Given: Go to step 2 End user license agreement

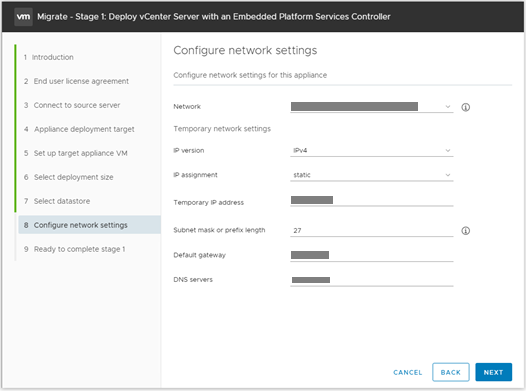Looking at the screenshot, I should coord(76,81).
